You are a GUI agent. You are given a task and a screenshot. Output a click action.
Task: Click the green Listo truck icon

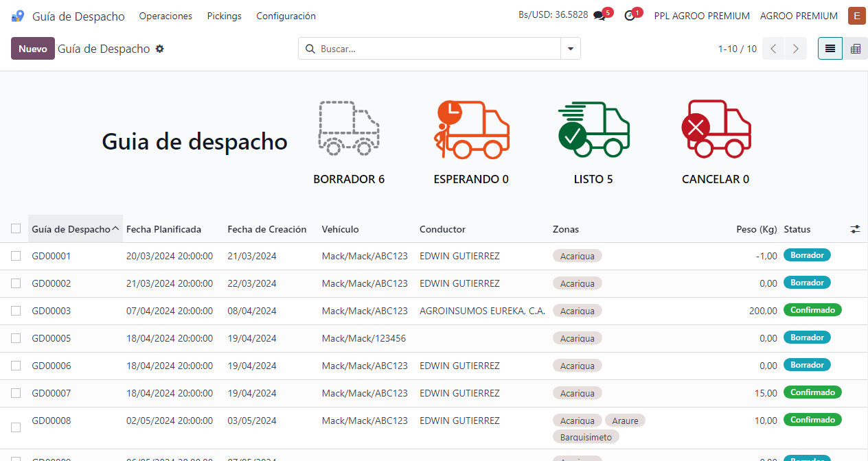pos(593,128)
